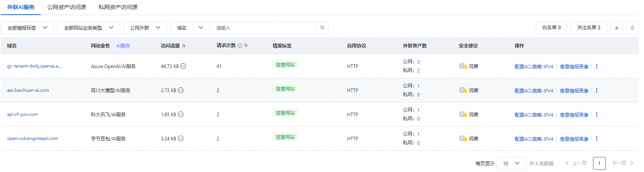Open the 域名 search type dropdown
Screen dimensions: 644x172
(x=190, y=28)
